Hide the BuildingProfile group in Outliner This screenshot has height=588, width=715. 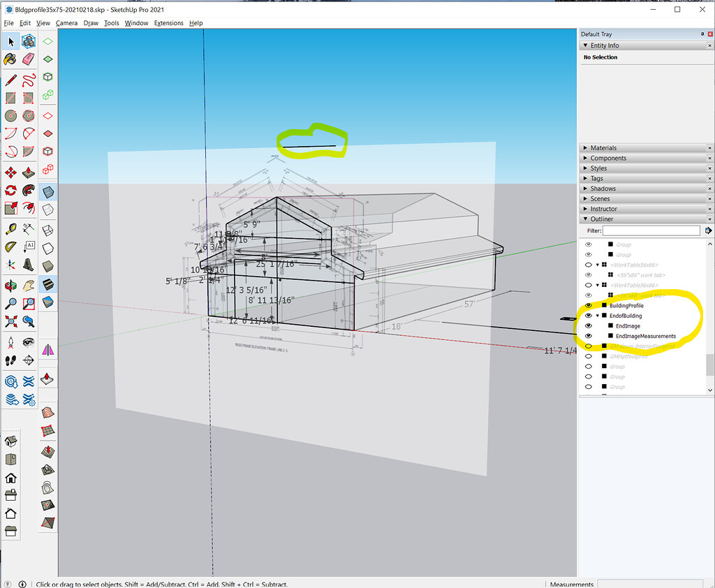point(588,305)
